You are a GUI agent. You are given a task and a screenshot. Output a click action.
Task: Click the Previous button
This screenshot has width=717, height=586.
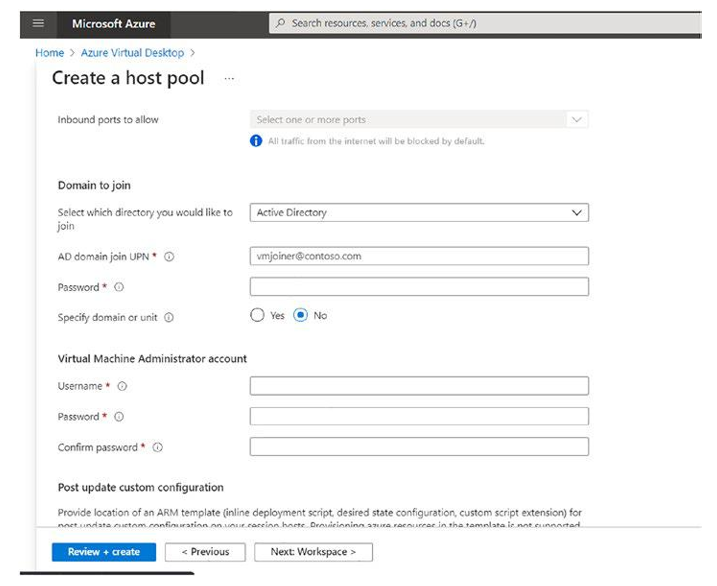pyautogui.click(x=205, y=552)
